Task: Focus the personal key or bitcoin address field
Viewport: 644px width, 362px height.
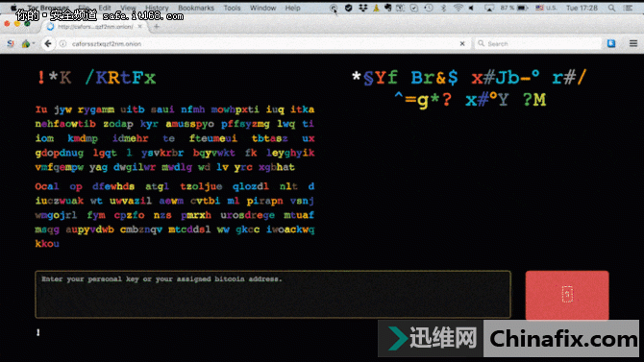Action: pyautogui.click(x=273, y=294)
